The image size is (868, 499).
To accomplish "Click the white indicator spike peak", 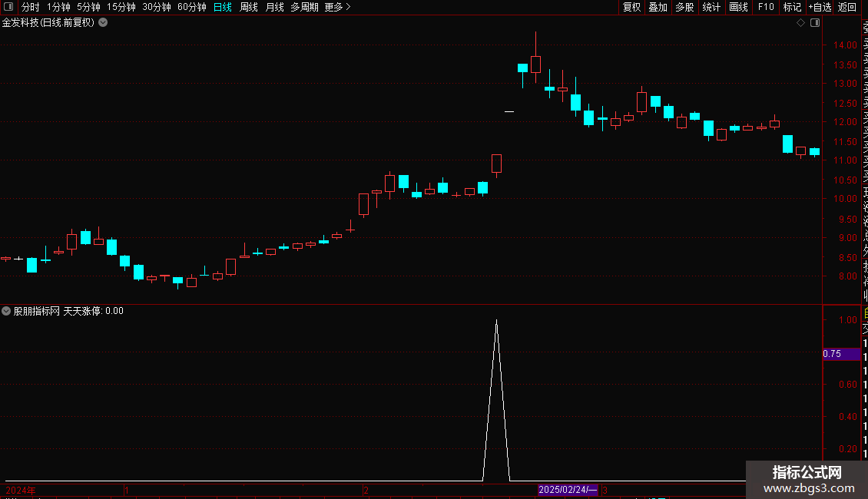I will pos(496,321).
